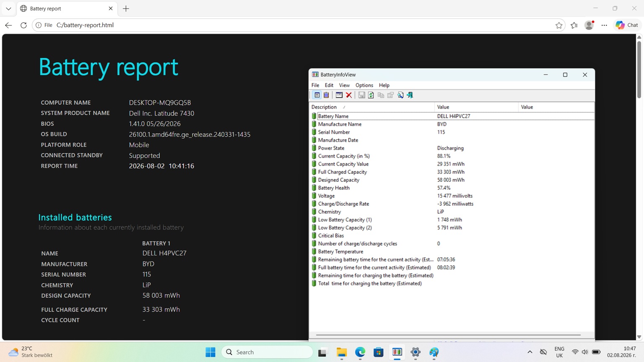
Task: Open the Options menu in BatteryInfoView
Action: [364, 85]
